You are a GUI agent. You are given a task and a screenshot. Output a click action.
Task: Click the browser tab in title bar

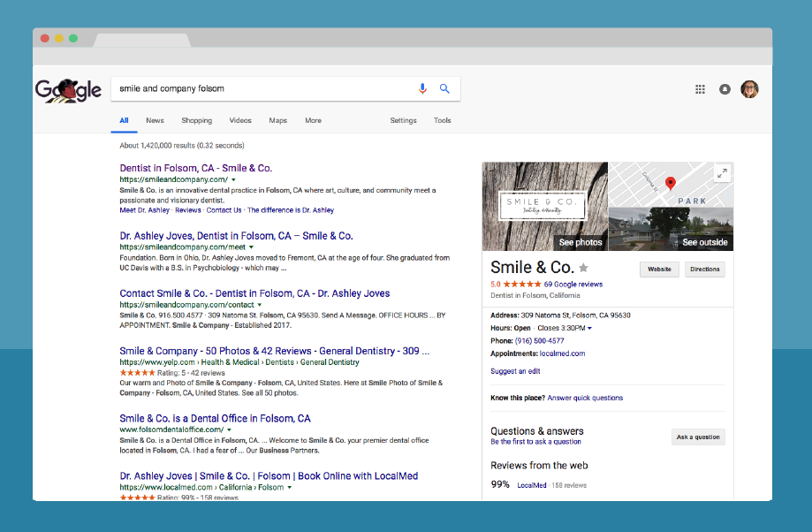coord(142,41)
